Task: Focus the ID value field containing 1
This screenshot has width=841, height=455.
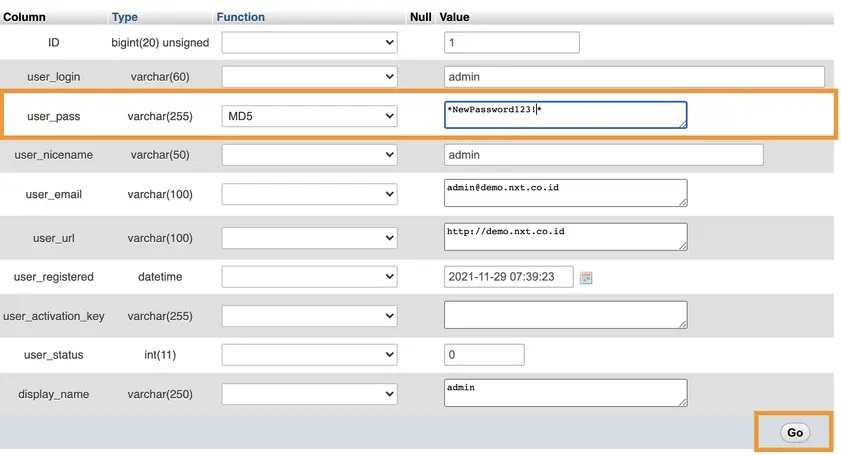Action: coord(511,43)
